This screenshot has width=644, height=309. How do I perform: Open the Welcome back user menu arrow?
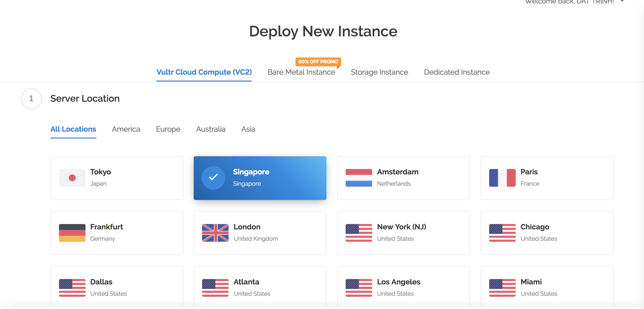[x=622, y=1]
